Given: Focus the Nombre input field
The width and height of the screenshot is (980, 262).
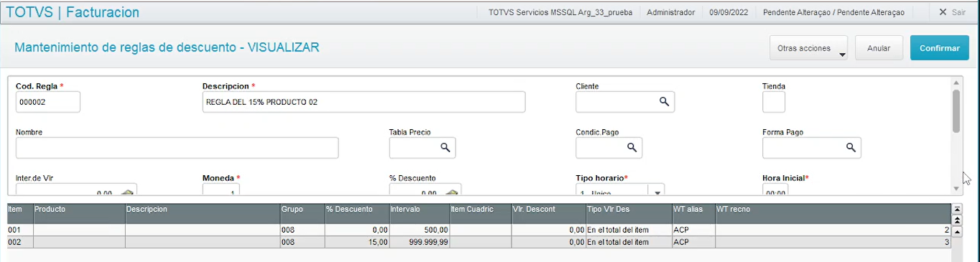Looking at the screenshot, I should coord(177,148).
